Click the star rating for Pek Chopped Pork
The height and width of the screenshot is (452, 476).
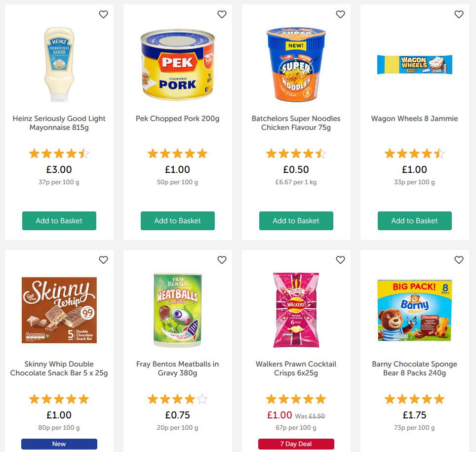pos(177,153)
